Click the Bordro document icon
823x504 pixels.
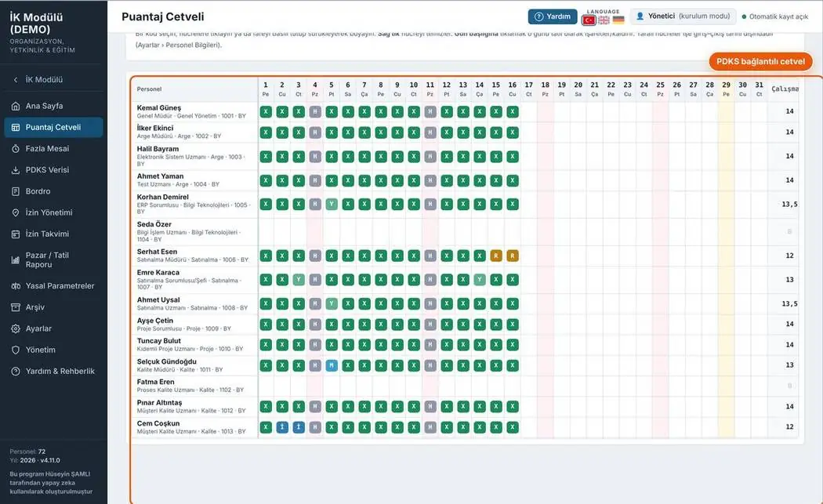[16, 191]
